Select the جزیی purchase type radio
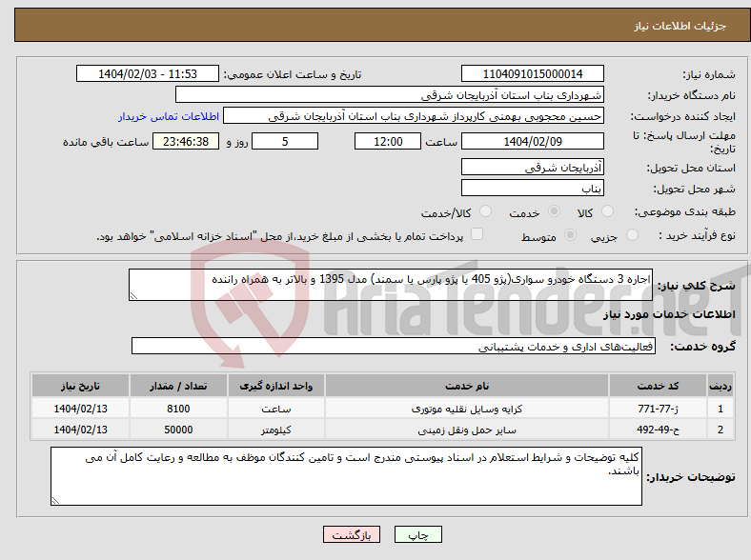751x560 pixels. (632, 235)
